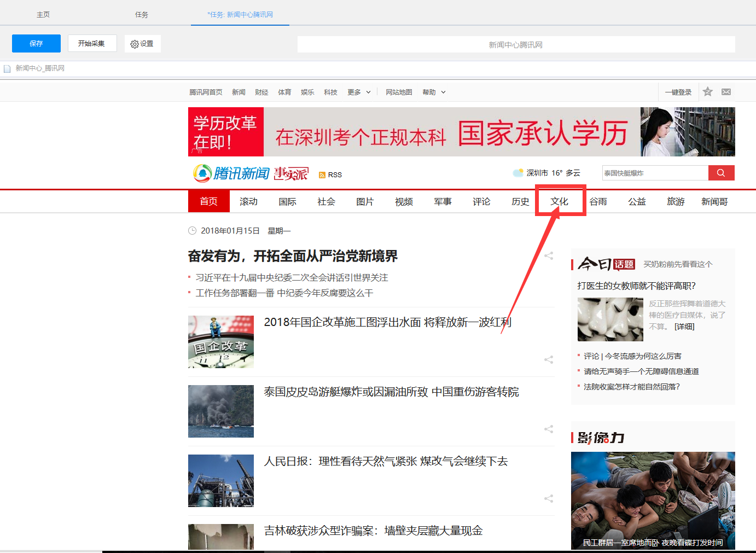Switch to the 主页 tab
The image size is (756, 553).
(43, 14)
